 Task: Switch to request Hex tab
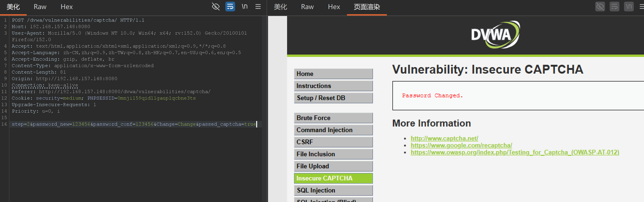pos(67,7)
